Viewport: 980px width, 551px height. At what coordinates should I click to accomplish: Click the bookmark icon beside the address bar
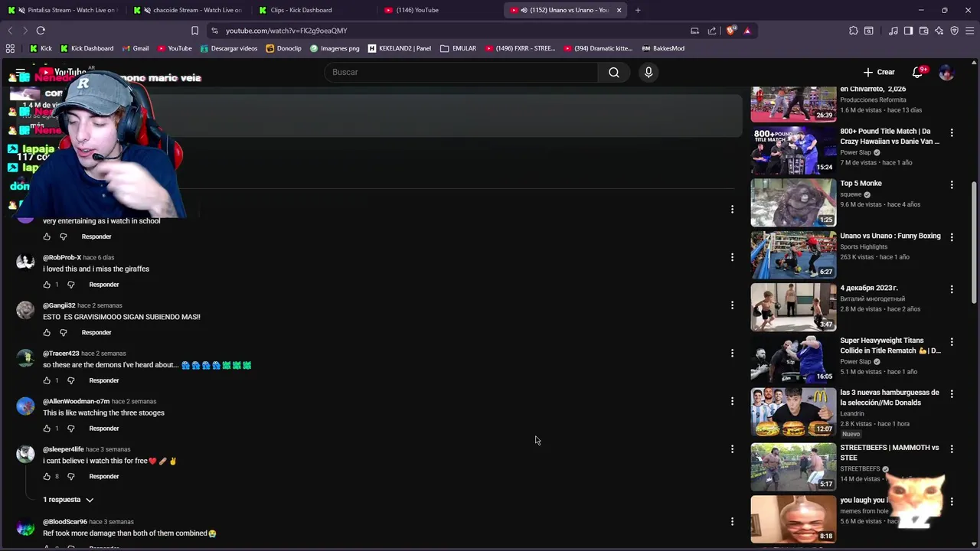pyautogui.click(x=194, y=31)
